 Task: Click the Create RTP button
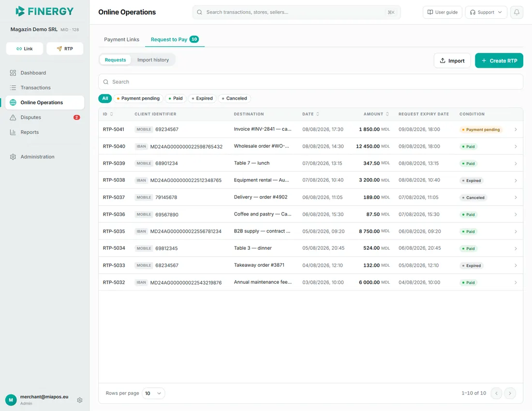coord(499,61)
